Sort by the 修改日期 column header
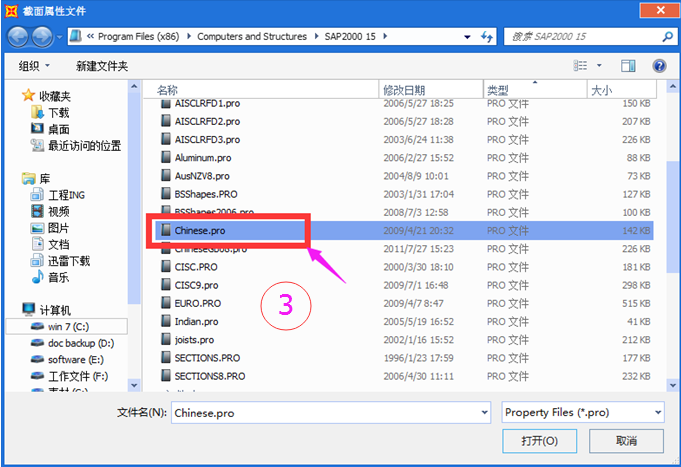The image size is (681, 467). point(407,90)
